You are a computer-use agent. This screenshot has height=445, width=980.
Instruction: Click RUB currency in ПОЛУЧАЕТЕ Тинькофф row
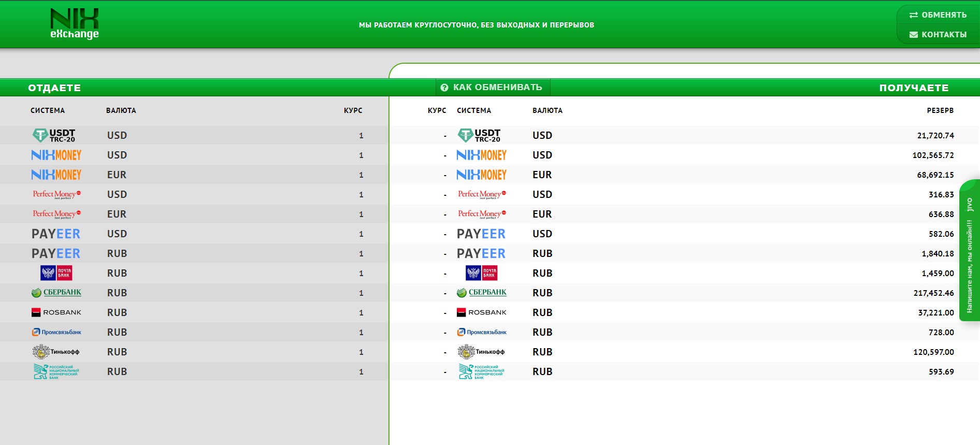tap(542, 352)
